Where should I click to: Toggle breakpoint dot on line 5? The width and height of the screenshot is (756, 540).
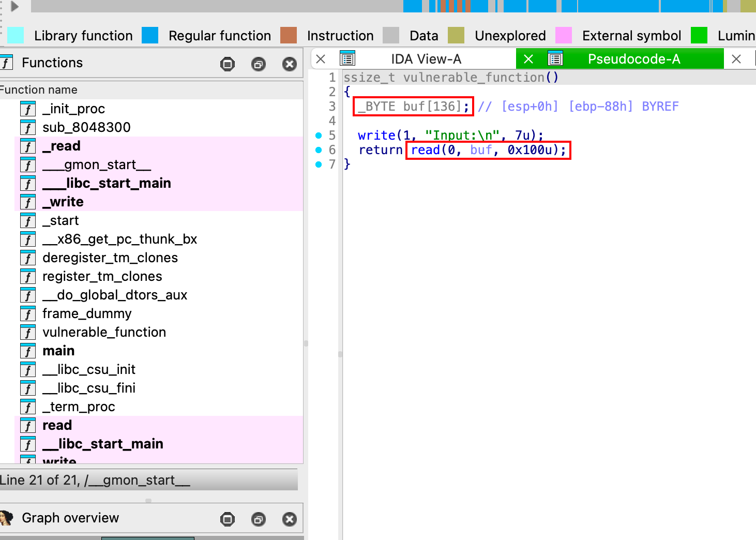coord(319,136)
